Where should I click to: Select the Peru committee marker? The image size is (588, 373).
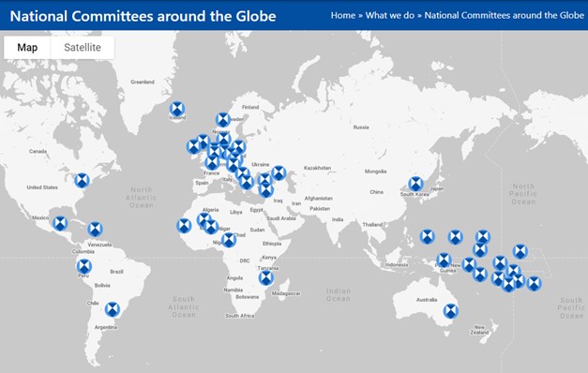[84, 266]
